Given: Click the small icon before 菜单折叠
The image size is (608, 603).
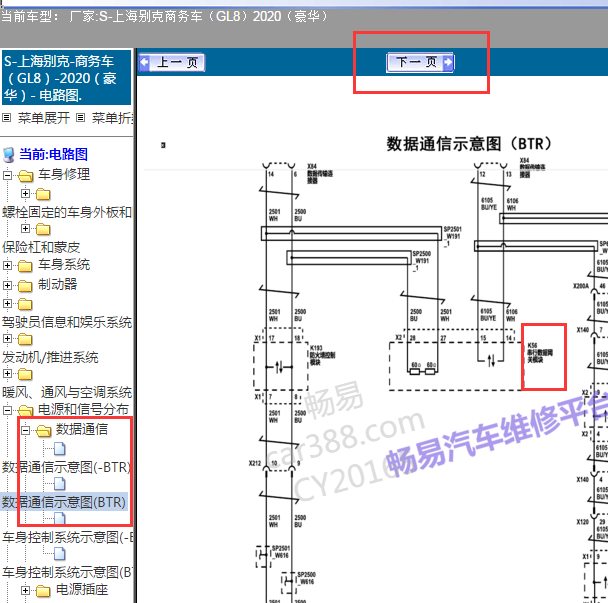Looking at the screenshot, I should click(x=80, y=117).
